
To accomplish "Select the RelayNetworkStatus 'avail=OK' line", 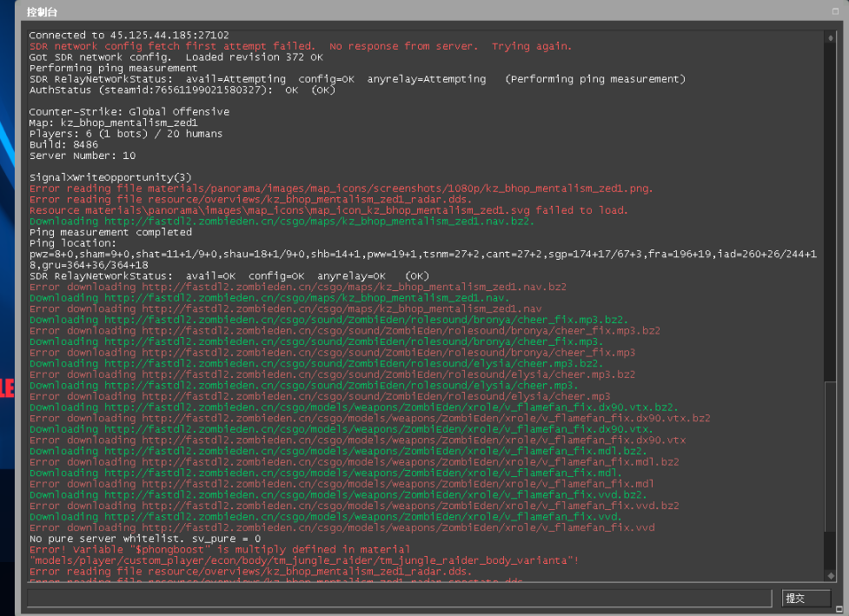I will 229,276.
